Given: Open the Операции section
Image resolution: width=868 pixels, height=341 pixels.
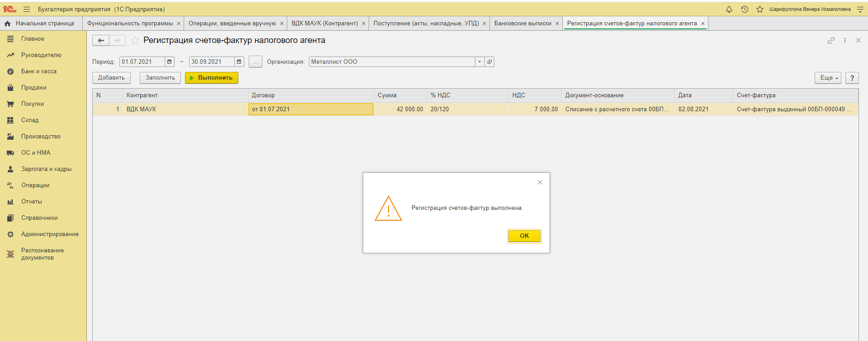Looking at the screenshot, I should tap(43, 185).
